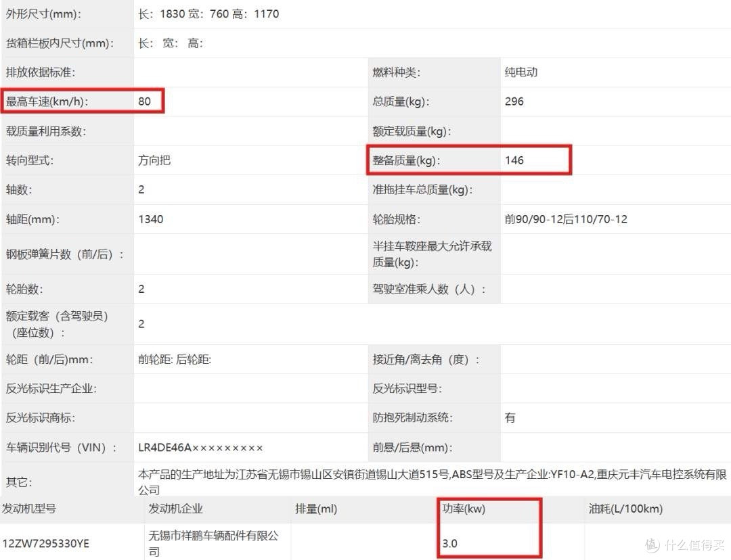Image resolution: width=731 pixels, height=560 pixels.
Task: Click the 接近角/离去角(度) label
Action: click(x=426, y=360)
